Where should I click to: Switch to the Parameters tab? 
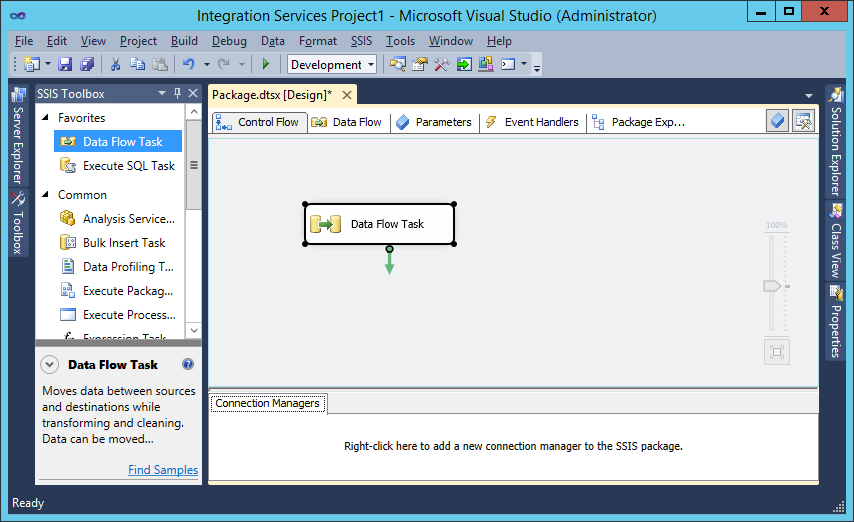click(434, 123)
